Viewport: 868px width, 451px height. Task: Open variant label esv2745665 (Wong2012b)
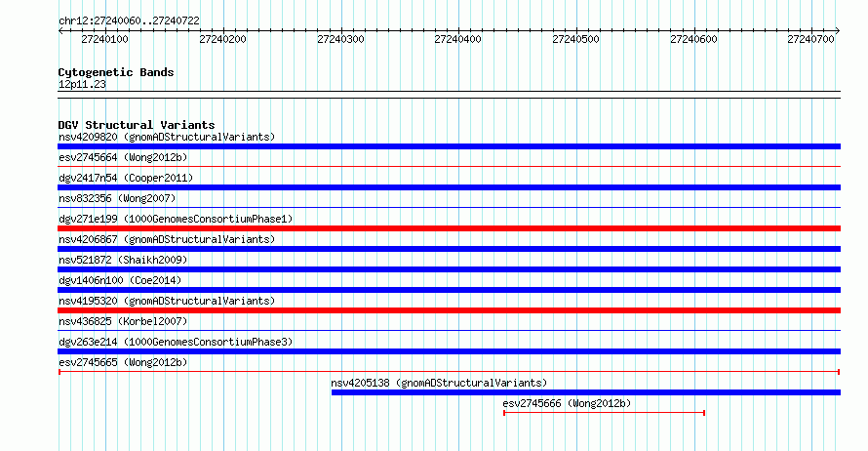point(123,362)
